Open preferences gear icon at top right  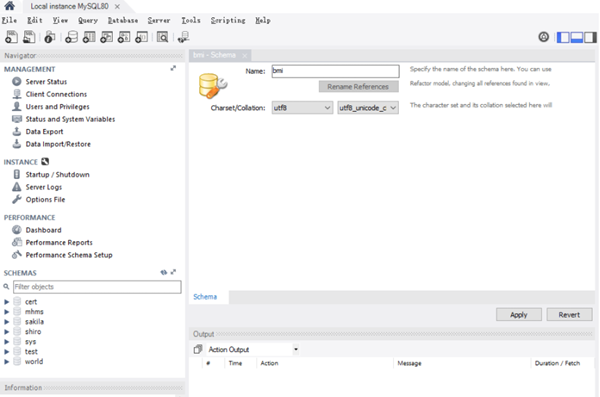[x=543, y=37]
